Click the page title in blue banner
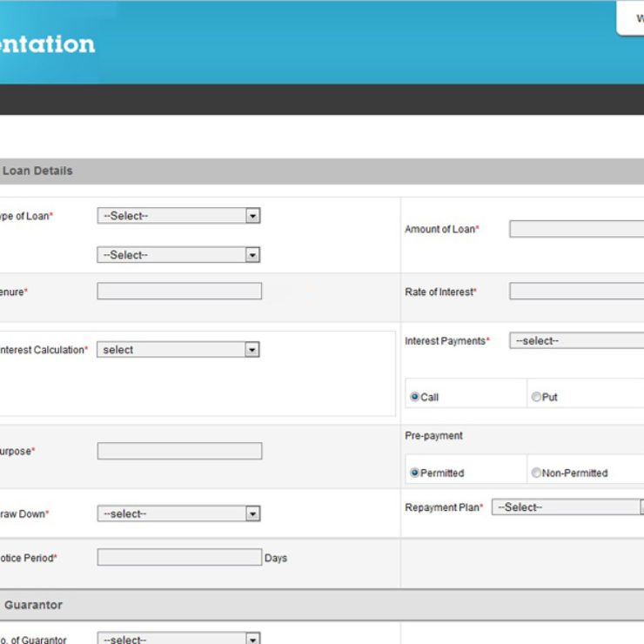This screenshot has width=644, height=644. (47, 44)
